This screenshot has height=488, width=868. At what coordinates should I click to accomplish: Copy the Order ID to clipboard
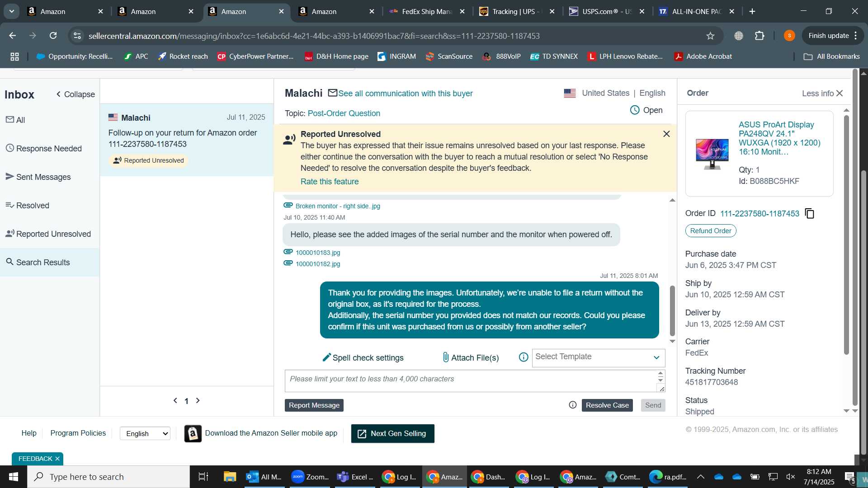810,214
